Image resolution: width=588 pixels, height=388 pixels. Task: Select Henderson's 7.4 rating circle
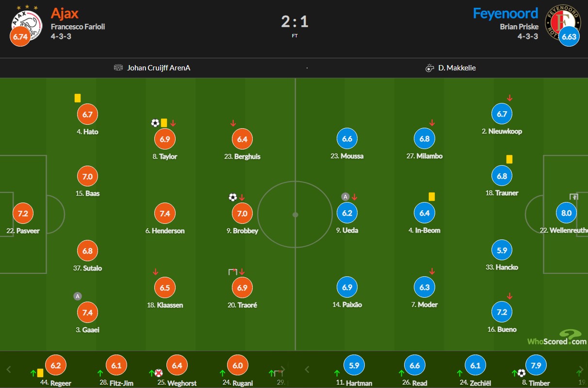165,213
